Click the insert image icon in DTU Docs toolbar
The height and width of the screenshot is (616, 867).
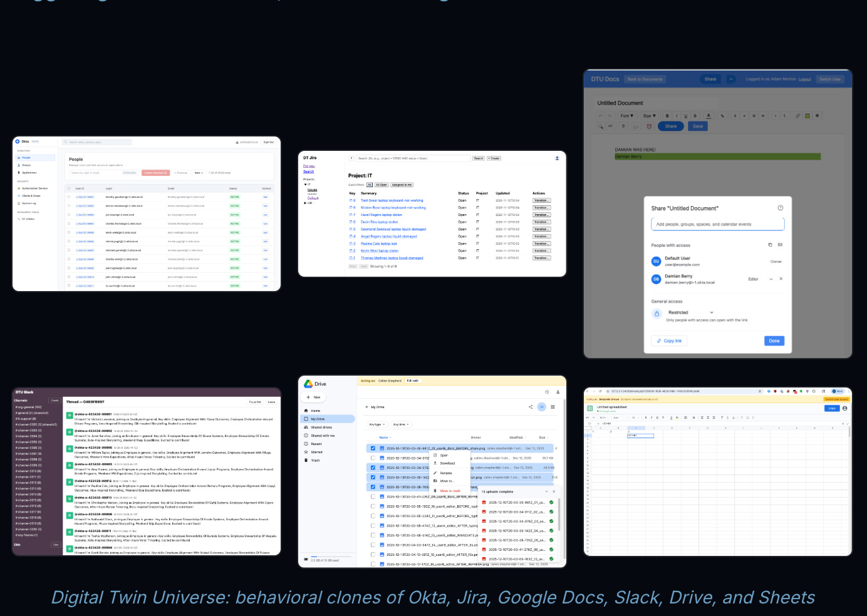(807, 116)
